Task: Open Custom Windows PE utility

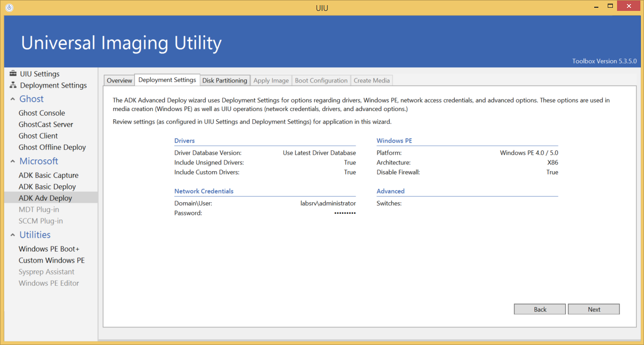Action: pos(52,260)
